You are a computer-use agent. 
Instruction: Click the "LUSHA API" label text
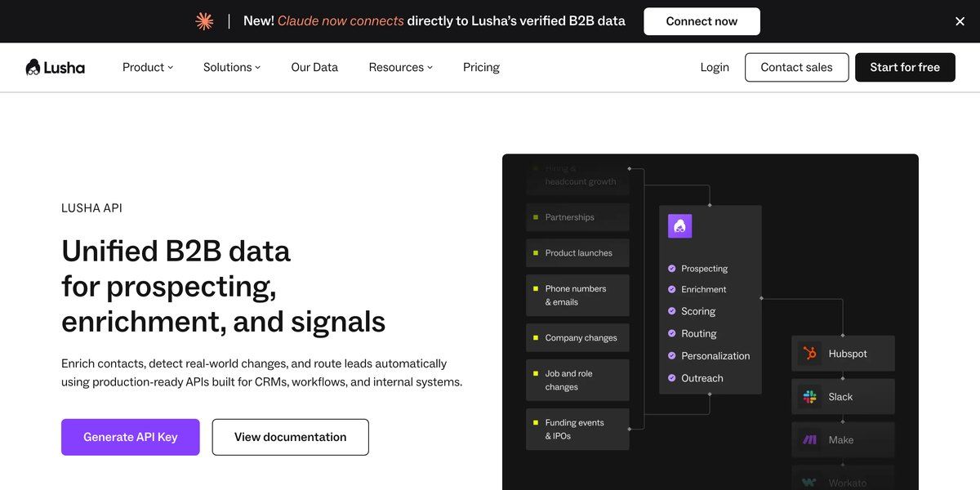(x=91, y=208)
